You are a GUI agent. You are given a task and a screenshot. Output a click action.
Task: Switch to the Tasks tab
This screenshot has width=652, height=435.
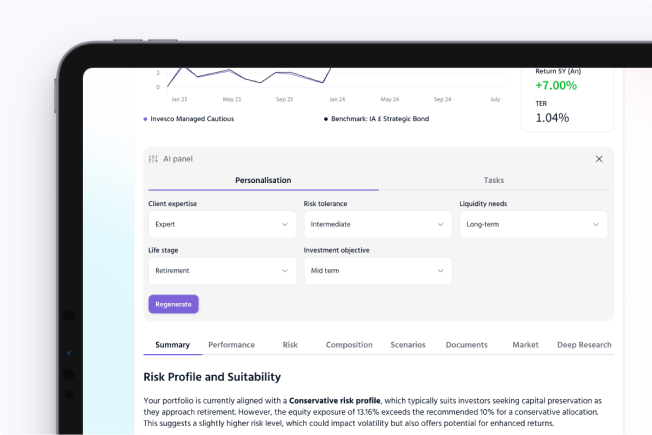[494, 180]
